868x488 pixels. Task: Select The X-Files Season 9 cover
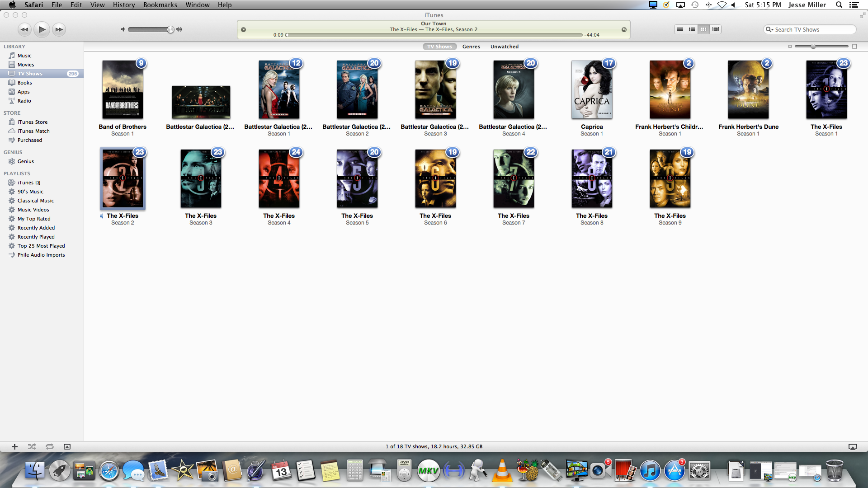pyautogui.click(x=670, y=178)
